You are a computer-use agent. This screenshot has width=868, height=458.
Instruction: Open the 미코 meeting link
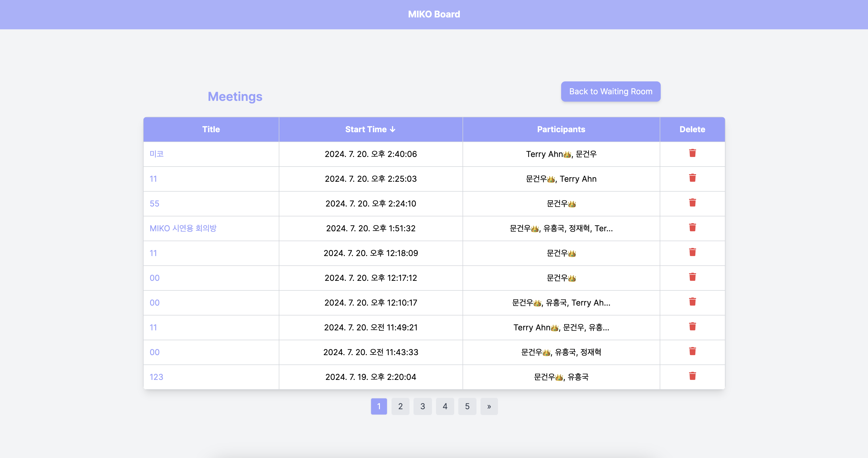pyautogui.click(x=156, y=154)
